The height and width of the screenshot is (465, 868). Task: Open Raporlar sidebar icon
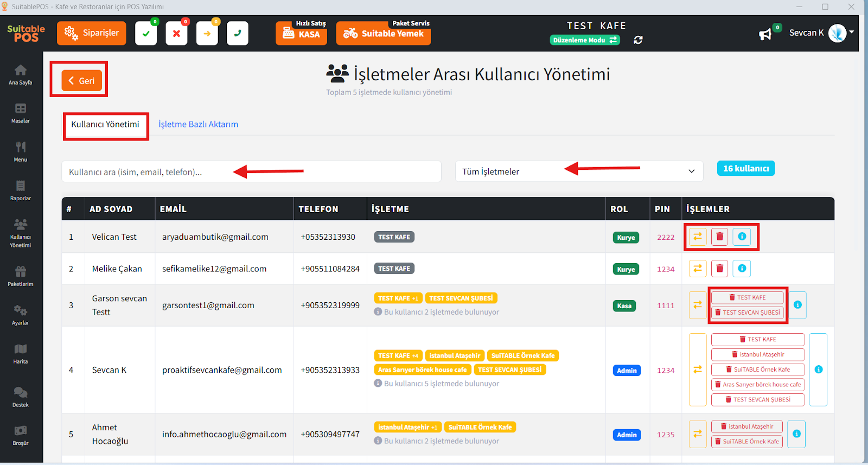[x=21, y=190]
